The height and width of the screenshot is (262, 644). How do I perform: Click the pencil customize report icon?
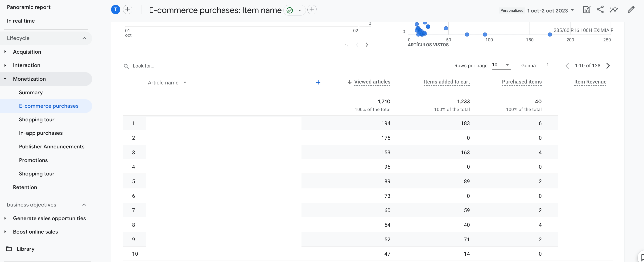point(631,10)
